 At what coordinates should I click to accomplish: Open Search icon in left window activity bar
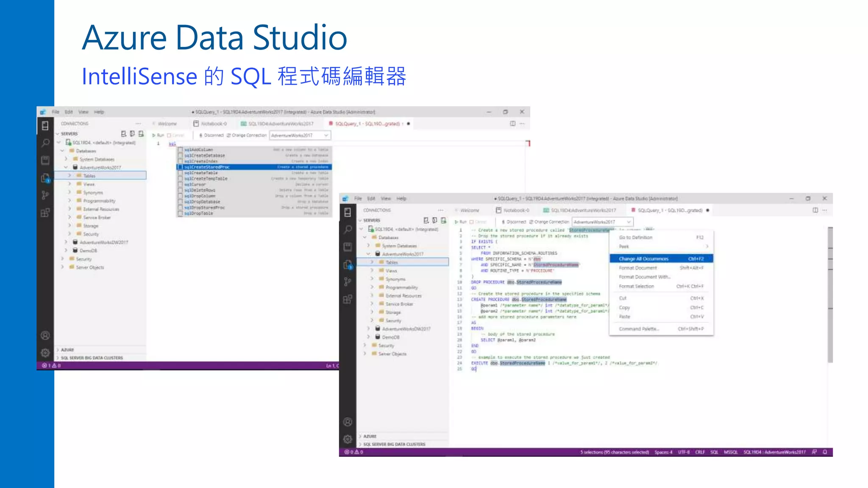[x=45, y=143]
